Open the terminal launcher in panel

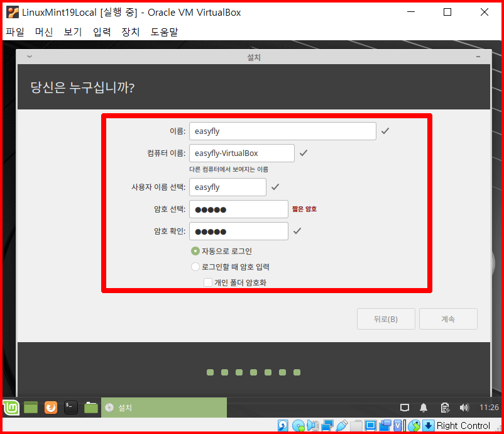71,408
